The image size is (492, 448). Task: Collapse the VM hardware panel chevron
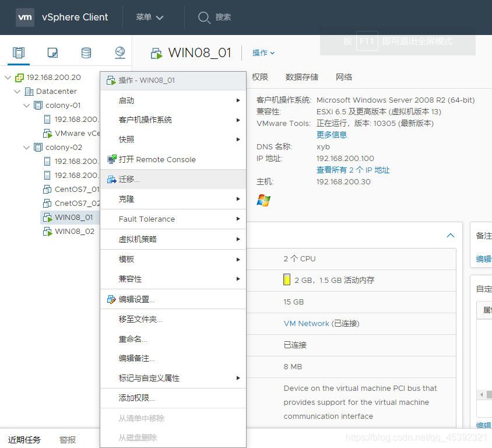(451, 236)
